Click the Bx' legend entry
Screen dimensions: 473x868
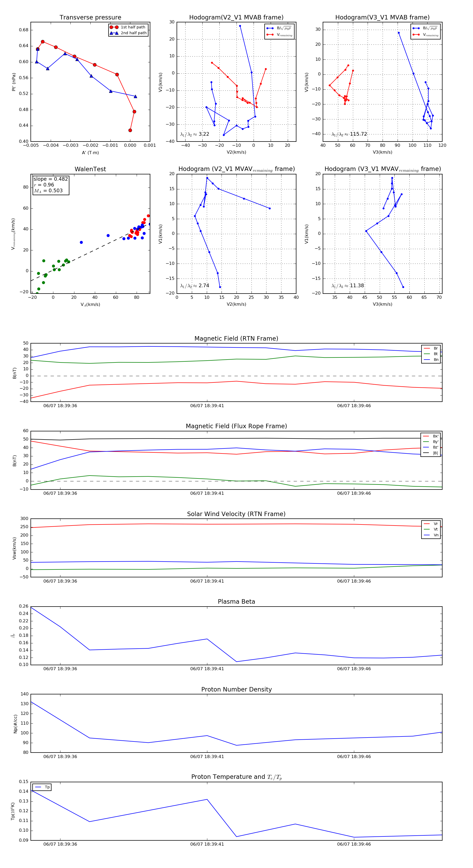[431, 436]
